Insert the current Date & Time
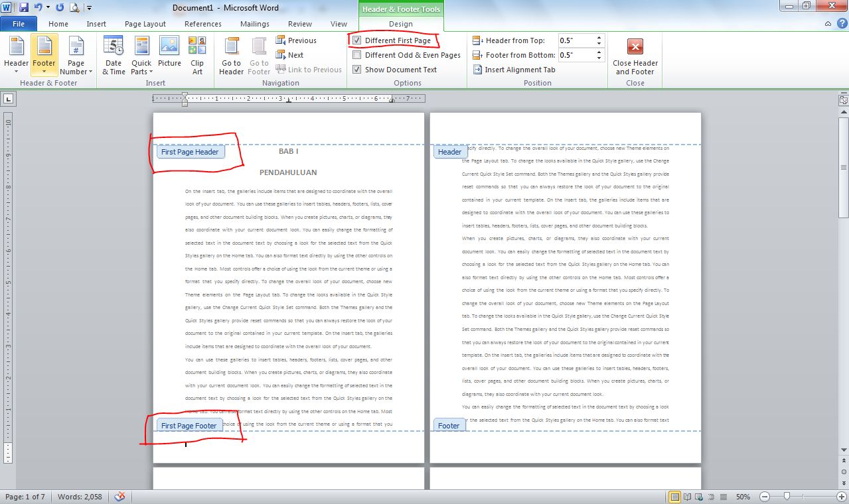Image resolution: width=849 pixels, height=504 pixels. (x=113, y=56)
